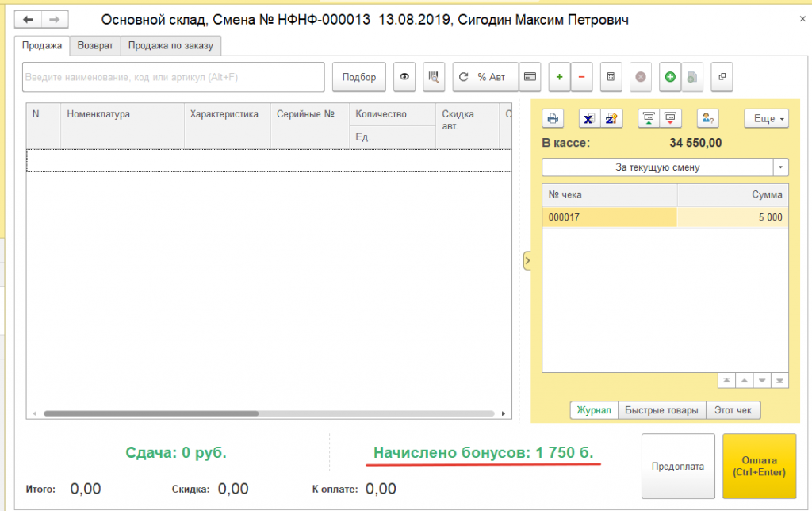812x511 pixels.
Task: Click the Предоплата button
Action: coord(677,466)
